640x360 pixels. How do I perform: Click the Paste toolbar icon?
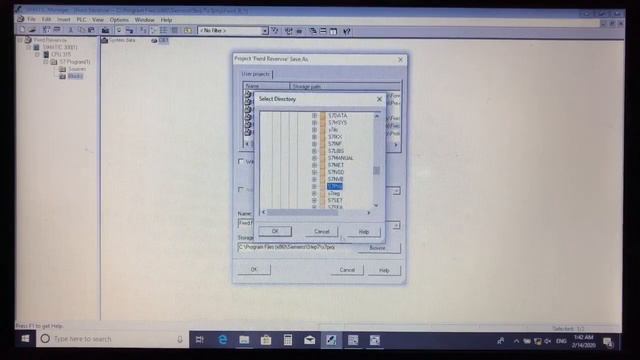tap(91, 30)
